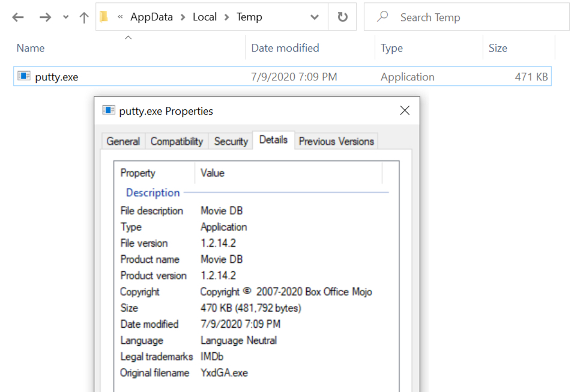Sort files by Size column

[x=498, y=48]
